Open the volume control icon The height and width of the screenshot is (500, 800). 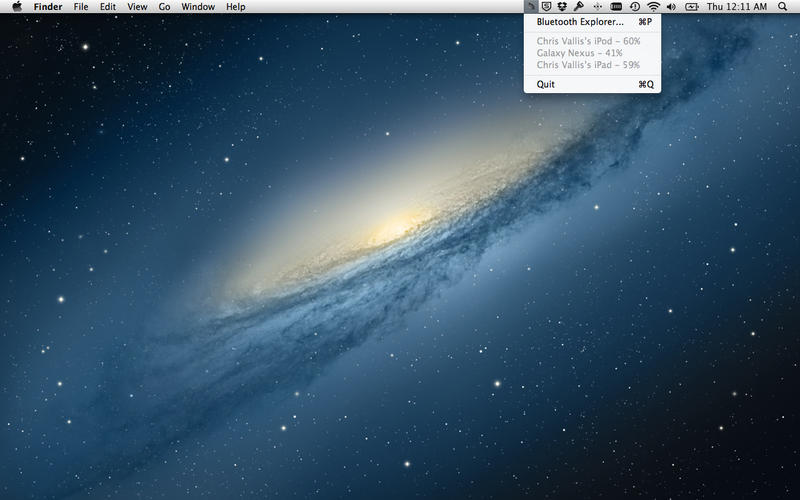click(671, 7)
